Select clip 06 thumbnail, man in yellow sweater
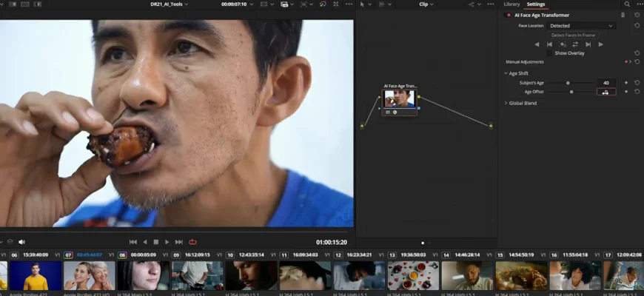Image resolution: width=644 pixels, height=296 pixels. click(36, 275)
